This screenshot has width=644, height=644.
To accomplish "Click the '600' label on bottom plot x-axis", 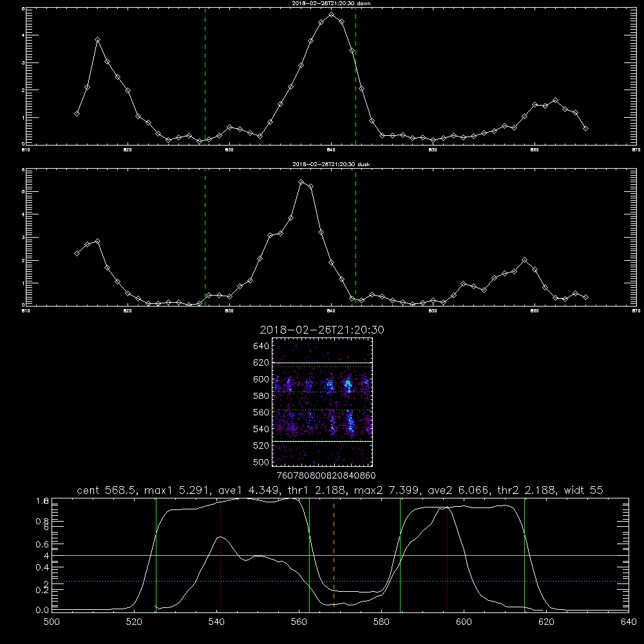I will click(464, 622).
